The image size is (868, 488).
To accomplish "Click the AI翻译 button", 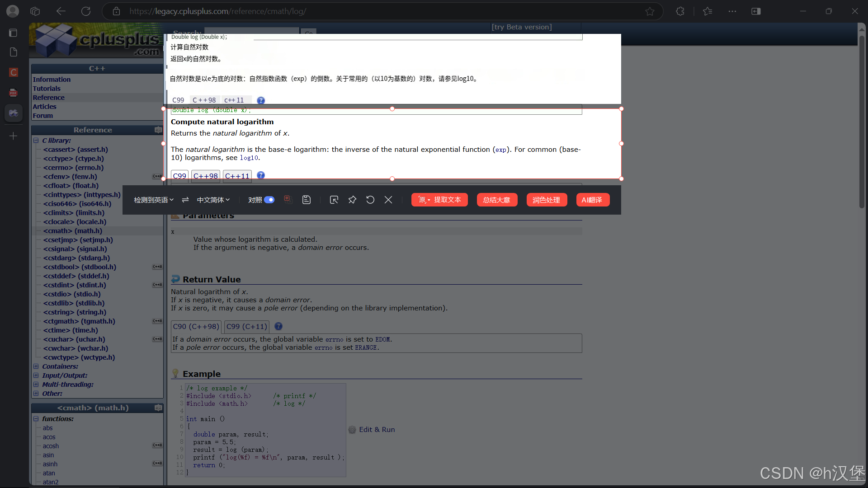I will [x=592, y=200].
